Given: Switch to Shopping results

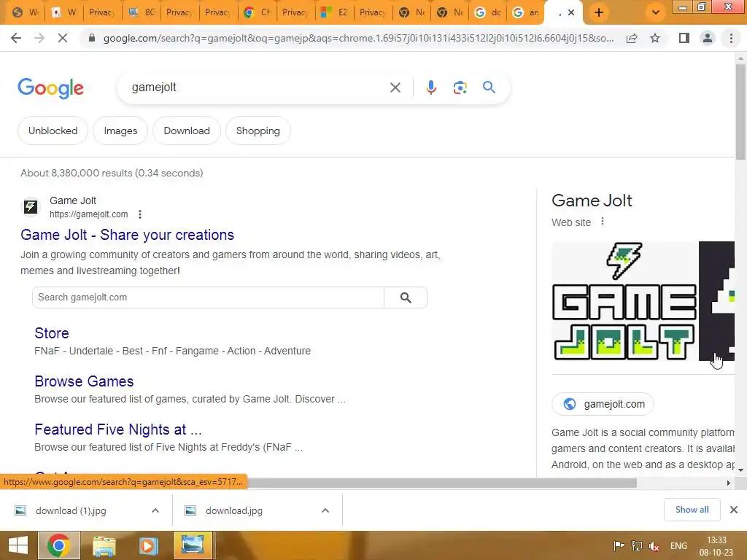Looking at the screenshot, I should pos(258,131).
